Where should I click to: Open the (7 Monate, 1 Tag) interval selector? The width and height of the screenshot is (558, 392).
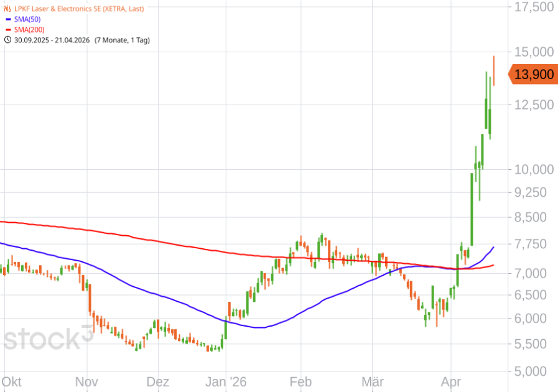pos(122,39)
